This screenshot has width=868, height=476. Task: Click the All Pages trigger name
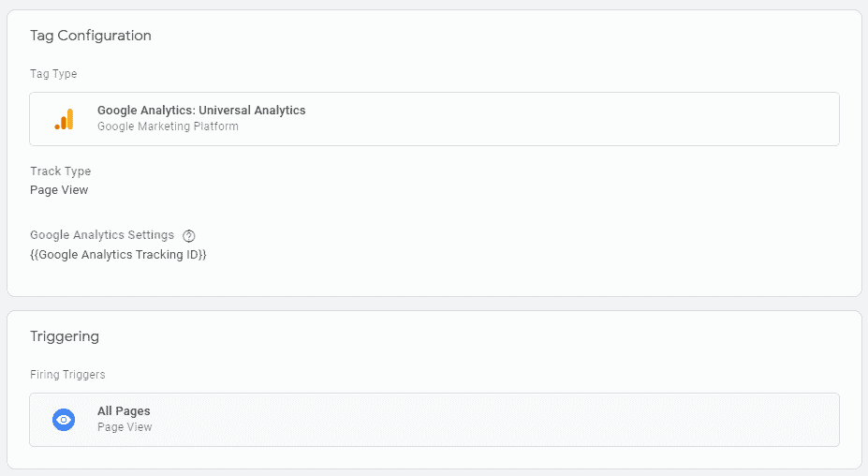tap(124, 411)
